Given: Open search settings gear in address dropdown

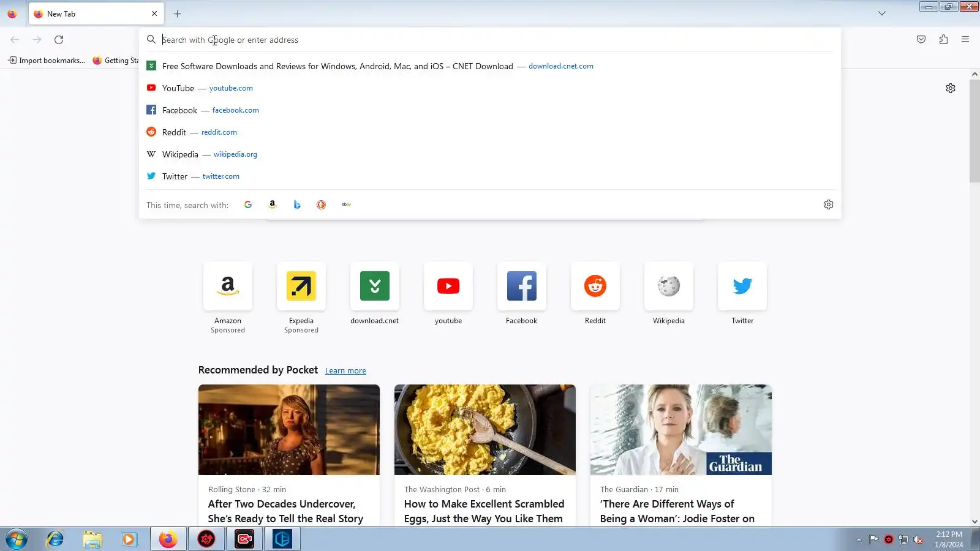Looking at the screenshot, I should (829, 204).
